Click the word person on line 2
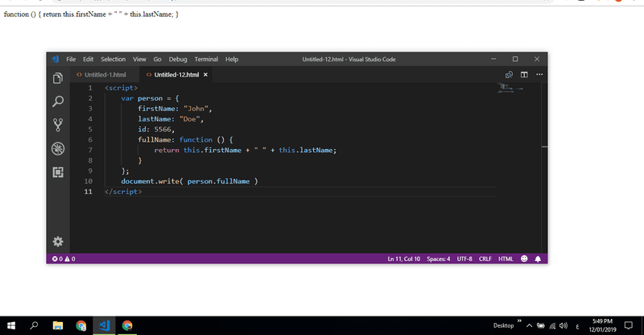 pyautogui.click(x=150, y=98)
